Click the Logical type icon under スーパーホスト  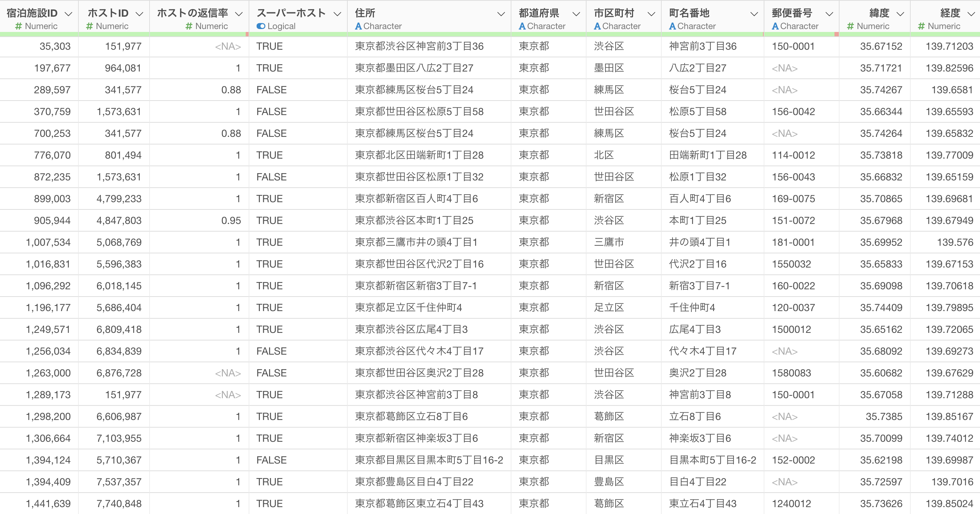(261, 26)
